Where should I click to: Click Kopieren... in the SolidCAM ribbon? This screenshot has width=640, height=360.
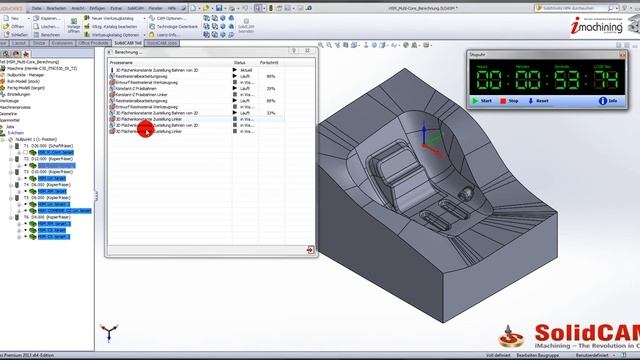tap(47, 18)
